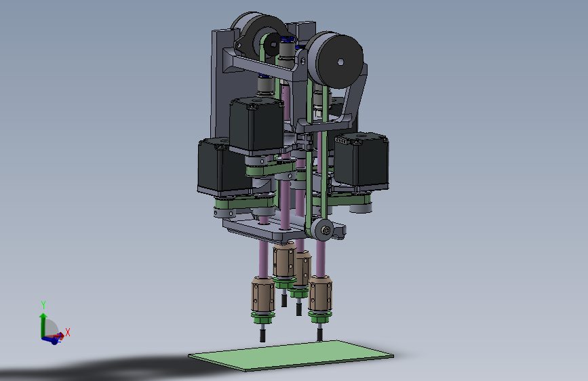588x381 pixels.
Task: Select the small idler pulley at the belt's bottom
Action: [x=324, y=230]
